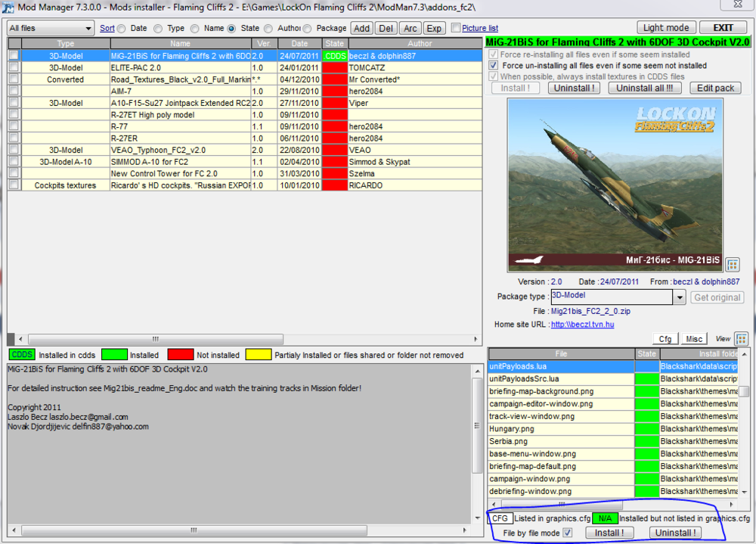This screenshot has width=756, height=544.
Task: Expand the Package type dropdown
Action: coord(679,297)
